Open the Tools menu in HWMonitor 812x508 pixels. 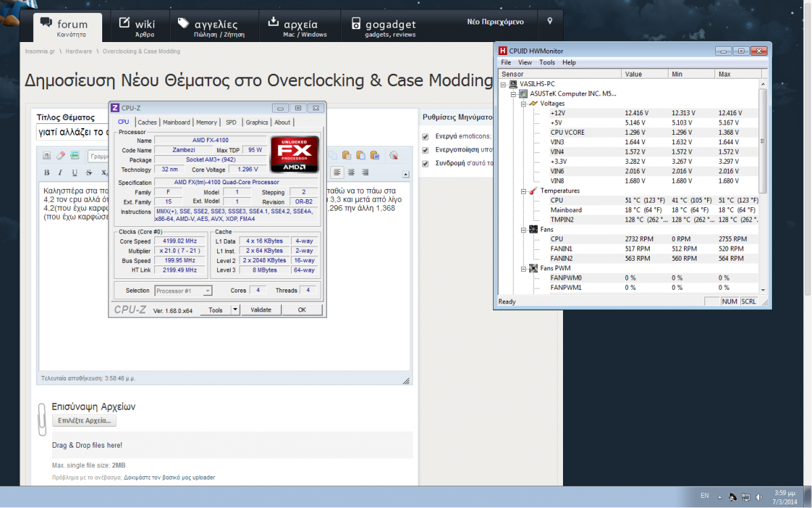click(547, 62)
